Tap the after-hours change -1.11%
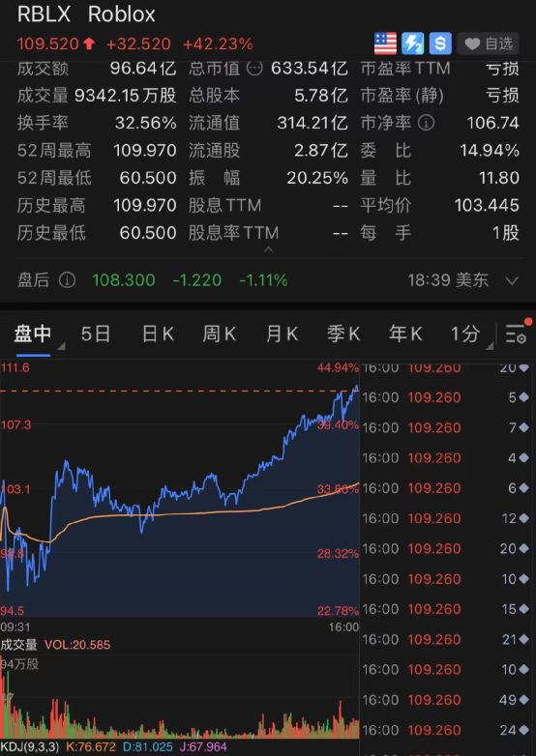 tap(263, 280)
